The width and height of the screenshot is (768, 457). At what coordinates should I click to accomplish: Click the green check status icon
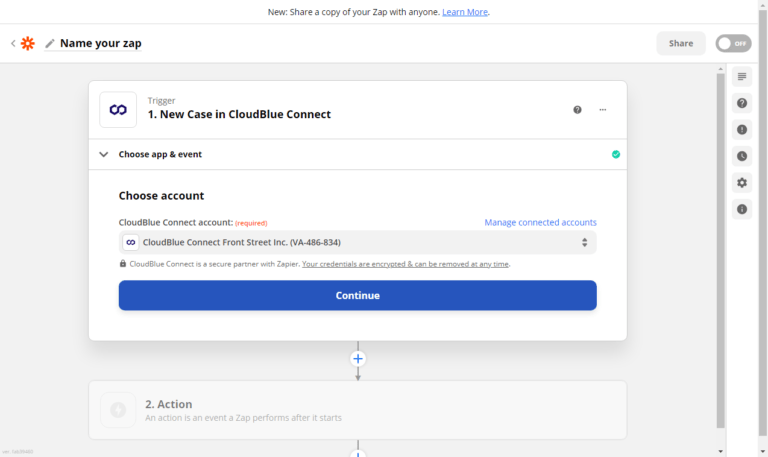click(616, 154)
